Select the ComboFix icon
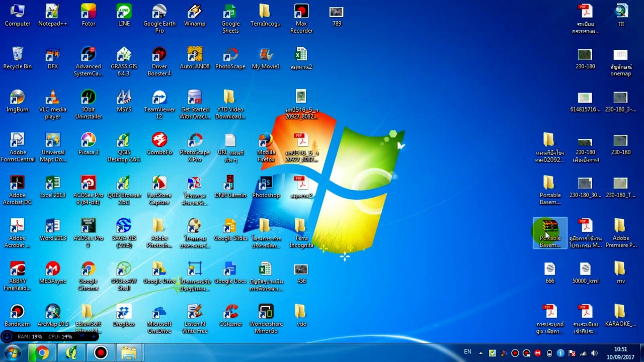The height and width of the screenshot is (362, 644). tap(159, 144)
